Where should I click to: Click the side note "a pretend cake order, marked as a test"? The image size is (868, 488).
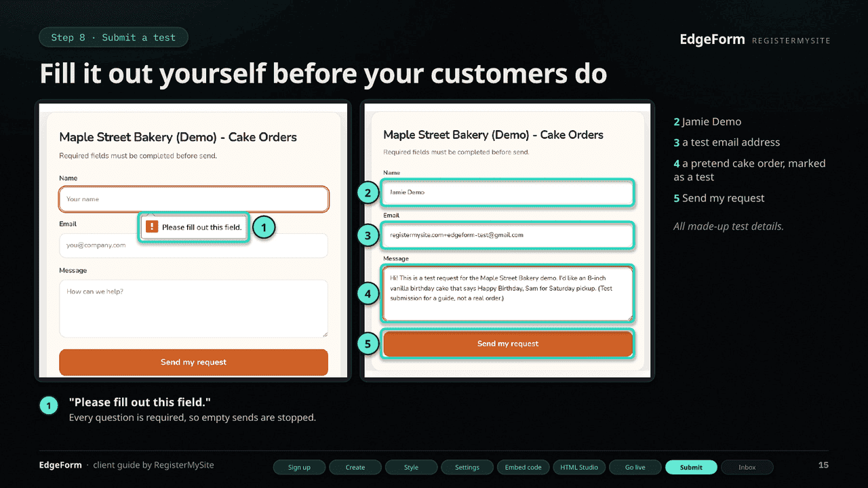coord(749,170)
